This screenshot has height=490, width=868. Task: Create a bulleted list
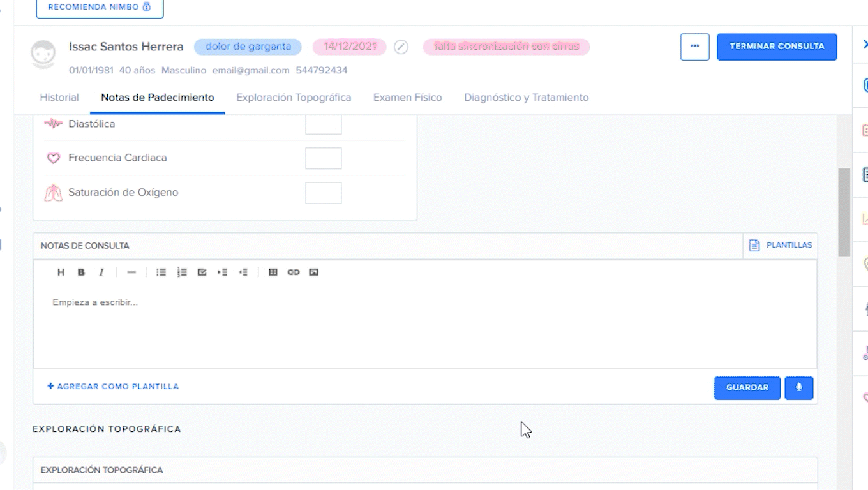click(x=161, y=272)
